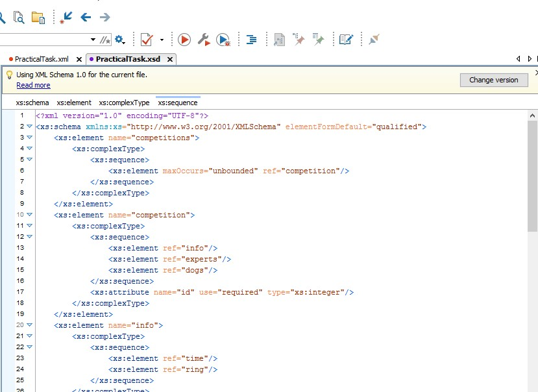This screenshot has height=392, width=538.
Task: Apply transformation scenario with the red play icon
Action: point(184,39)
